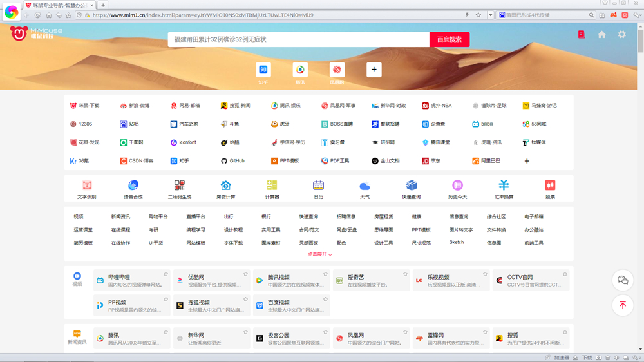Open the 快递查询 parcel tracking tool

(x=411, y=189)
